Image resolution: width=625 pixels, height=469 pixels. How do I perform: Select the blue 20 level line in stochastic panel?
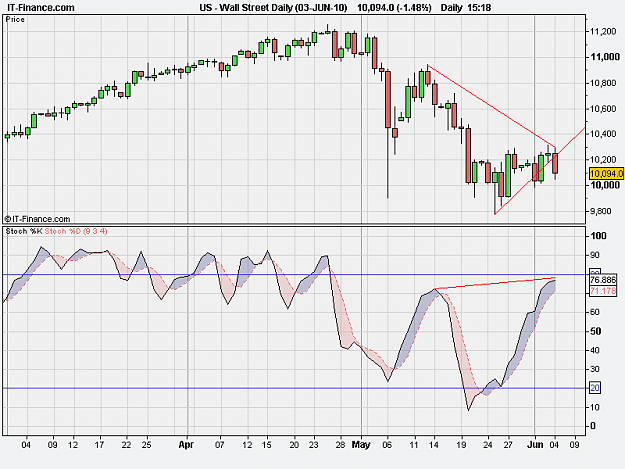295,388
